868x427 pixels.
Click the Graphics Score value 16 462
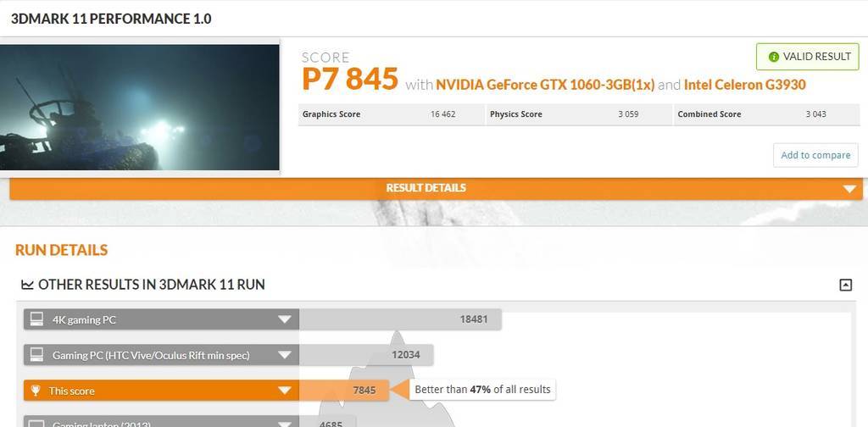(442, 114)
